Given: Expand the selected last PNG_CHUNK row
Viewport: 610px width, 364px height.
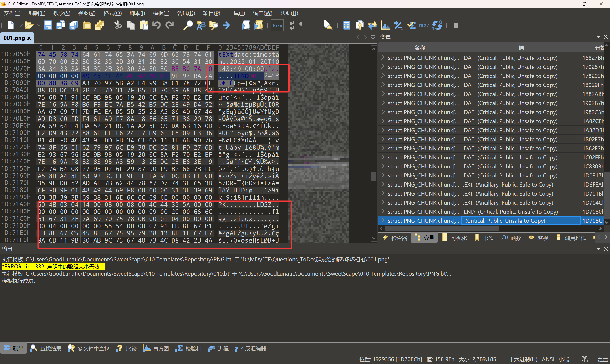Looking at the screenshot, I should 383,221.
